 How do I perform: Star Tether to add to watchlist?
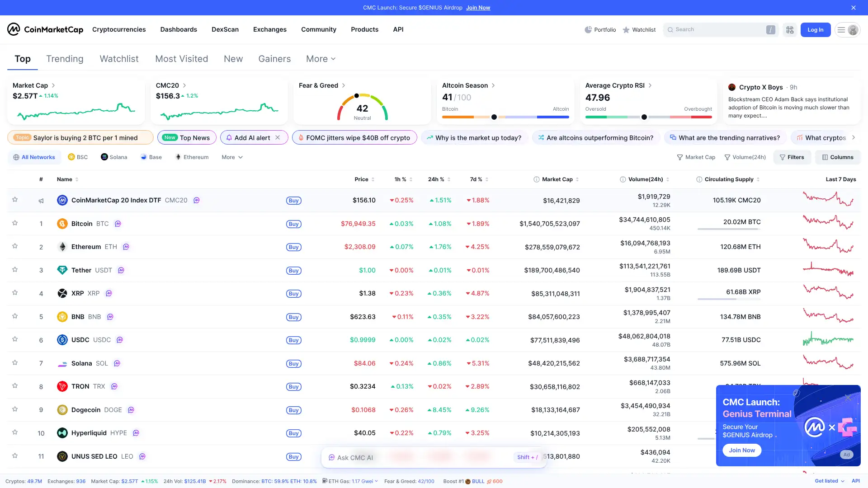(15, 270)
